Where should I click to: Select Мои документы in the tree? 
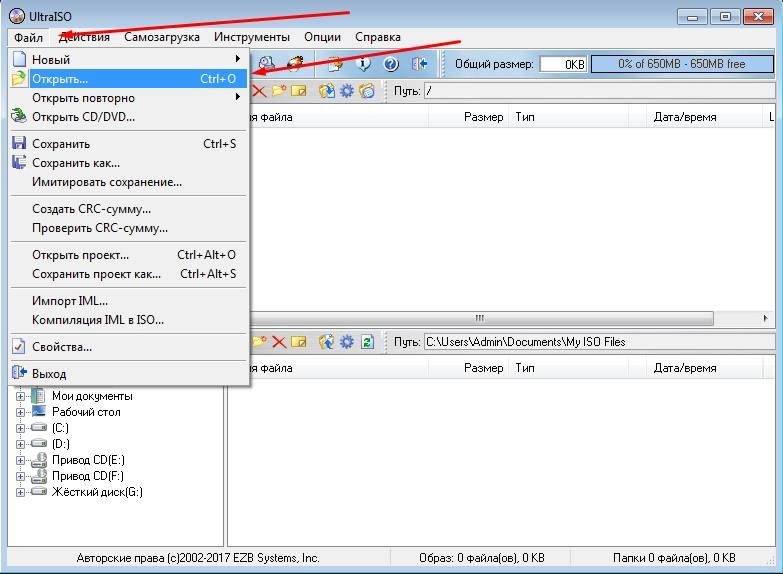tap(92, 396)
